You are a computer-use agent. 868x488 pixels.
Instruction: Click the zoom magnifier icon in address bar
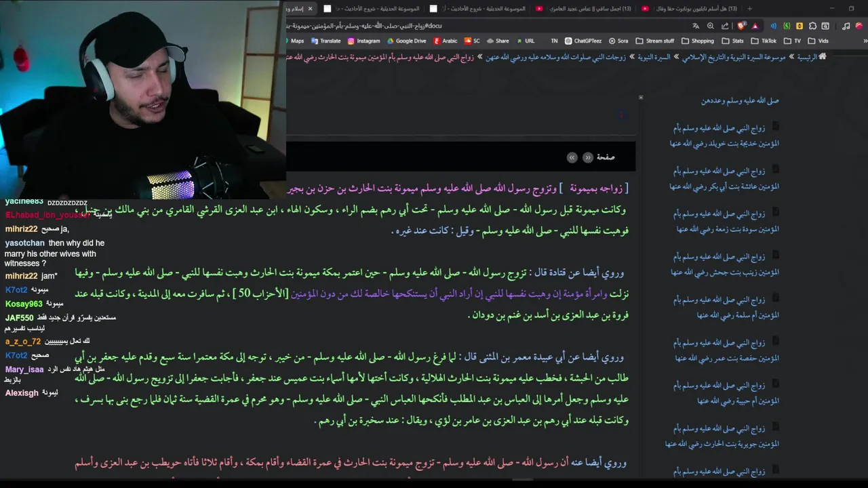[711, 26]
